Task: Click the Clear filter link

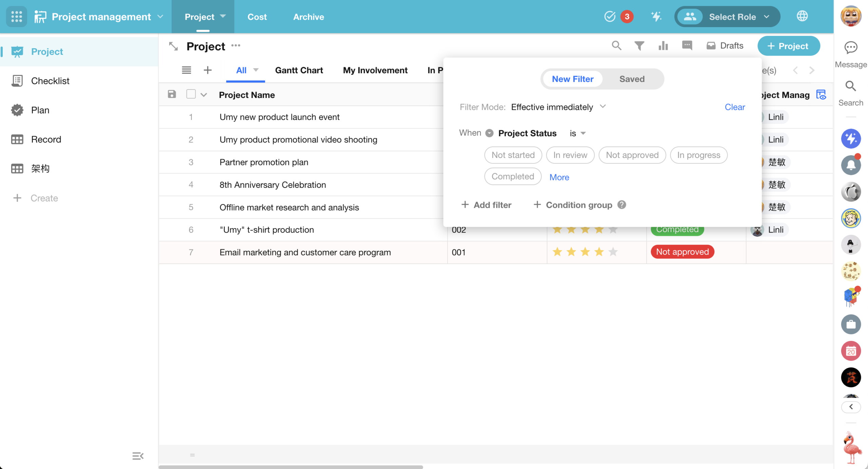Action: (734, 107)
